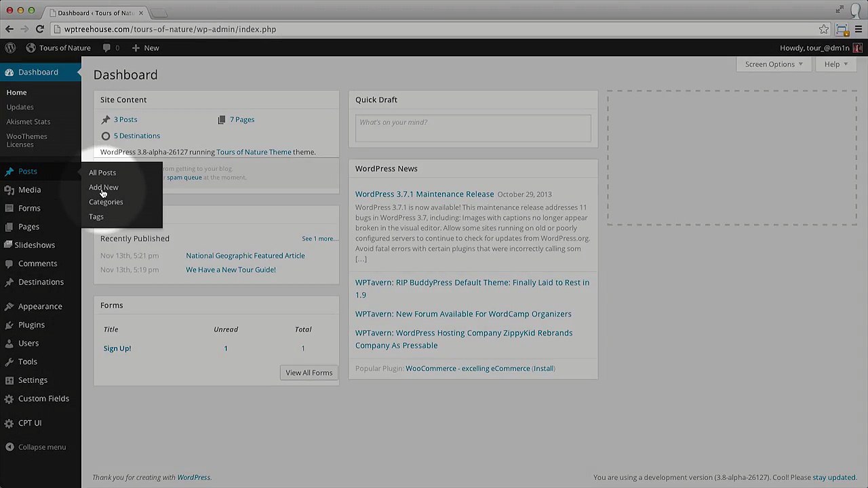Open the spam queue link
The image size is (868, 488).
tap(184, 178)
